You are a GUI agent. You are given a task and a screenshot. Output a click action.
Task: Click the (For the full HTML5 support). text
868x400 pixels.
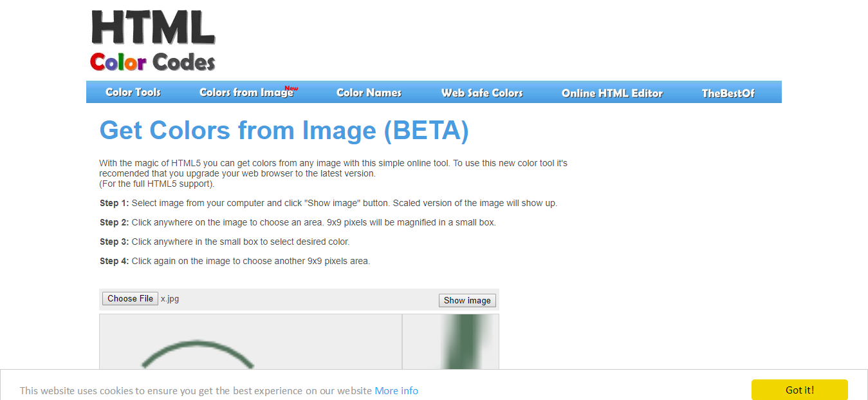[157, 184]
